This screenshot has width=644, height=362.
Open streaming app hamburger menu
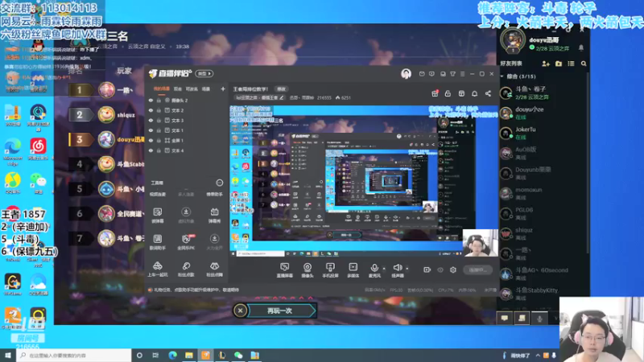coord(462,74)
